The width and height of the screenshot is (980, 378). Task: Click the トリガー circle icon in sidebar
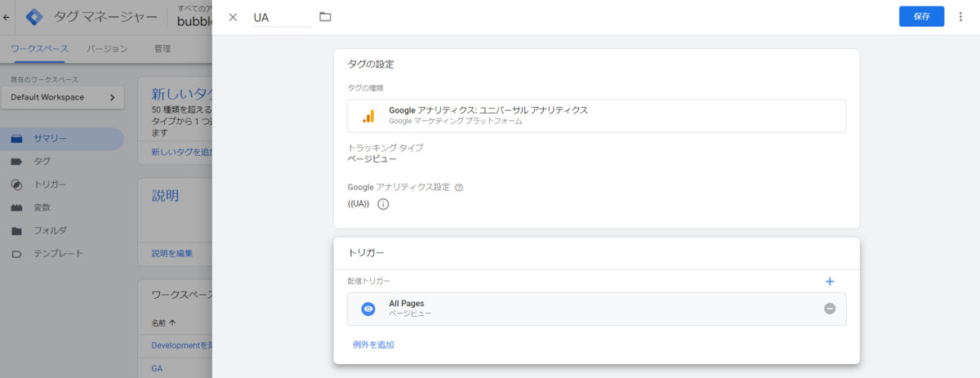16,185
